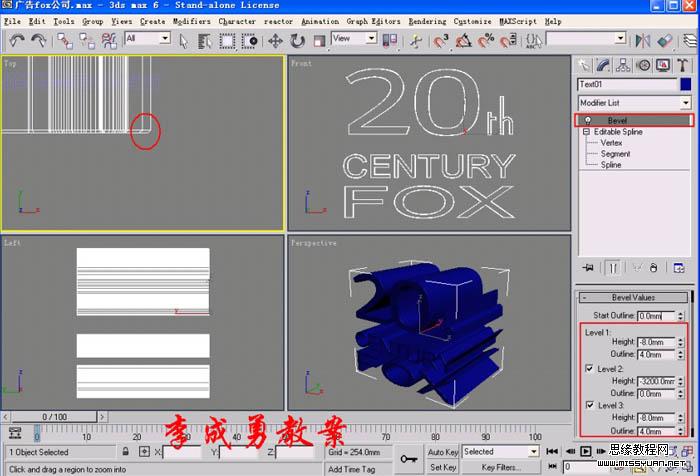The width and height of the screenshot is (700, 476).
Task: Open the Rendering menu
Action: [x=427, y=21]
